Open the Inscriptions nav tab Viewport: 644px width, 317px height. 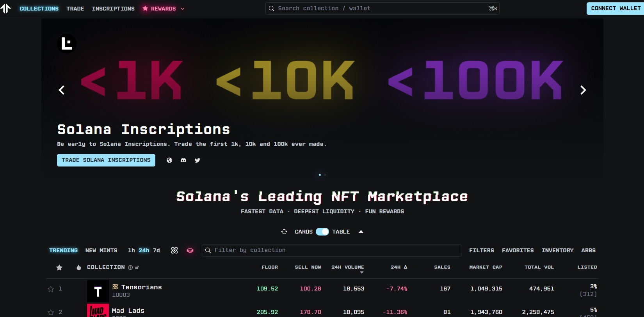[x=113, y=9]
